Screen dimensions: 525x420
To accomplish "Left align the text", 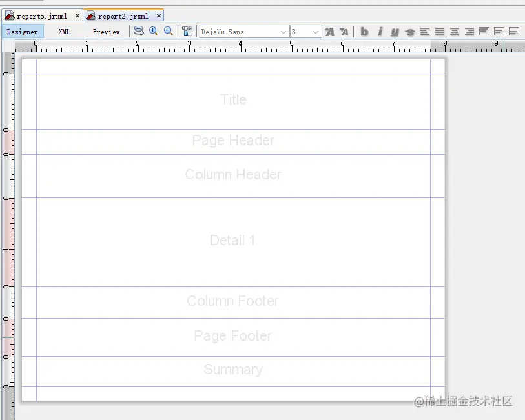I will point(424,30).
